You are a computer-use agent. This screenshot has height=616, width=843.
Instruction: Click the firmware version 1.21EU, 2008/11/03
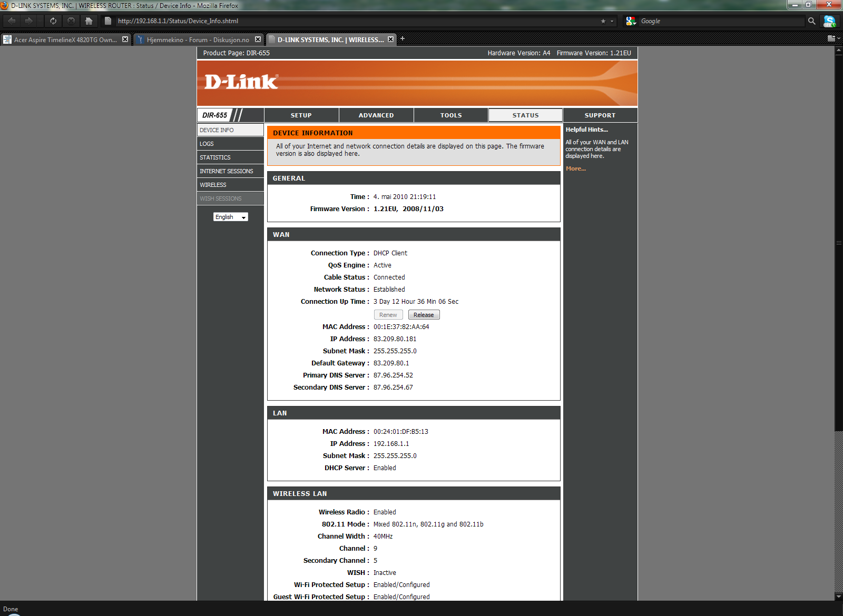408,209
